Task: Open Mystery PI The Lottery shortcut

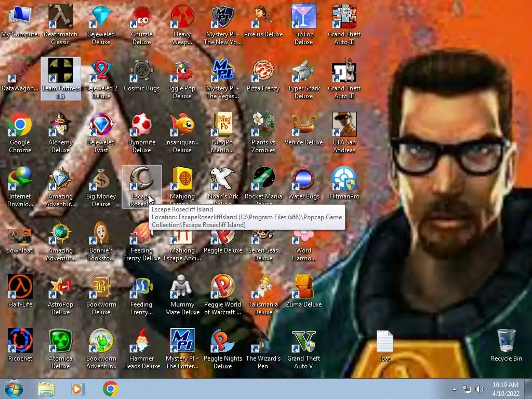Action: 182,349
